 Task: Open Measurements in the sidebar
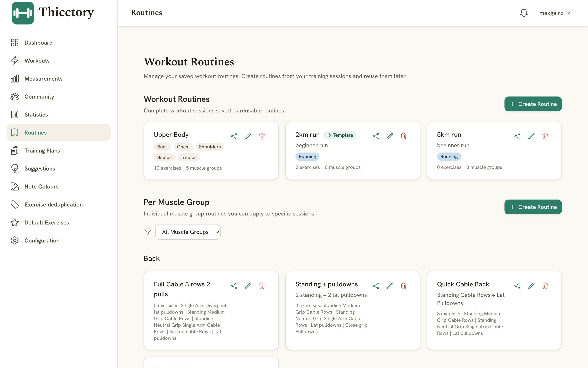(58, 79)
